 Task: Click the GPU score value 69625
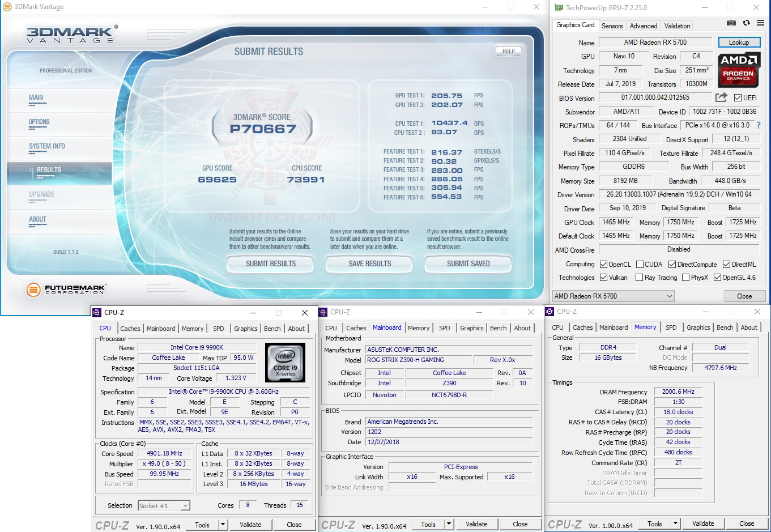coord(218,180)
